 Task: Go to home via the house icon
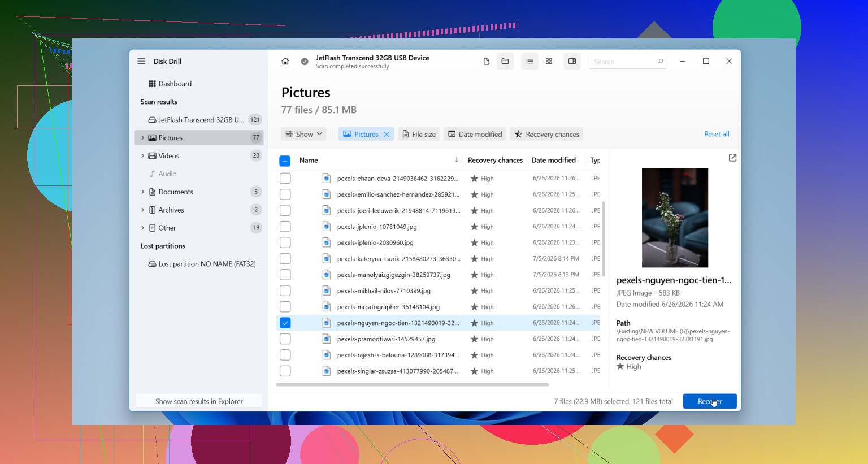point(285,61)
